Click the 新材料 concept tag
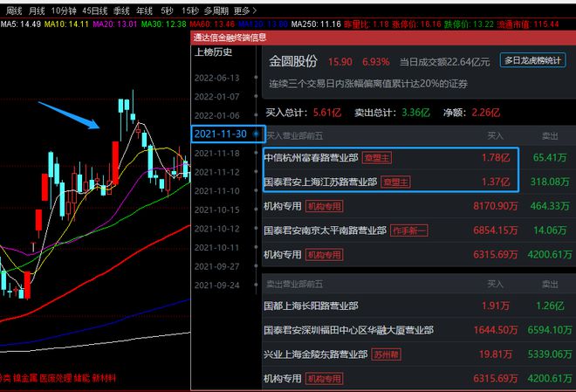576x392 pixels. click(x=104, y=378)
